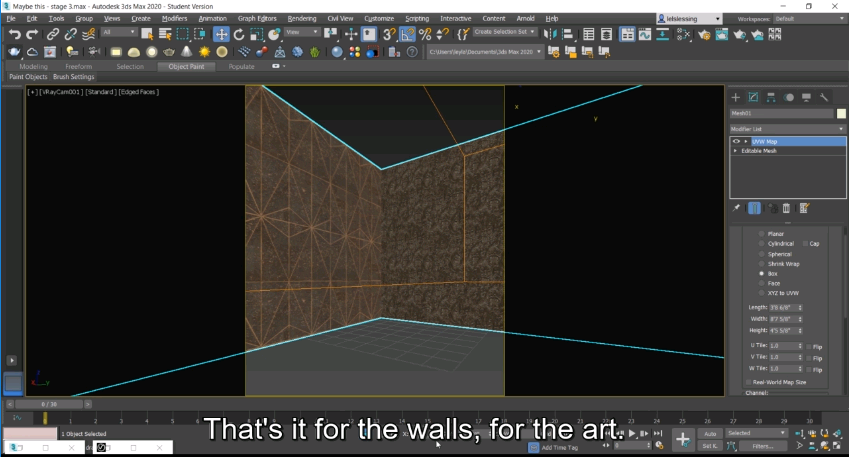
Task: Open the selection filter All dropdown
Action: click(119, 32)
